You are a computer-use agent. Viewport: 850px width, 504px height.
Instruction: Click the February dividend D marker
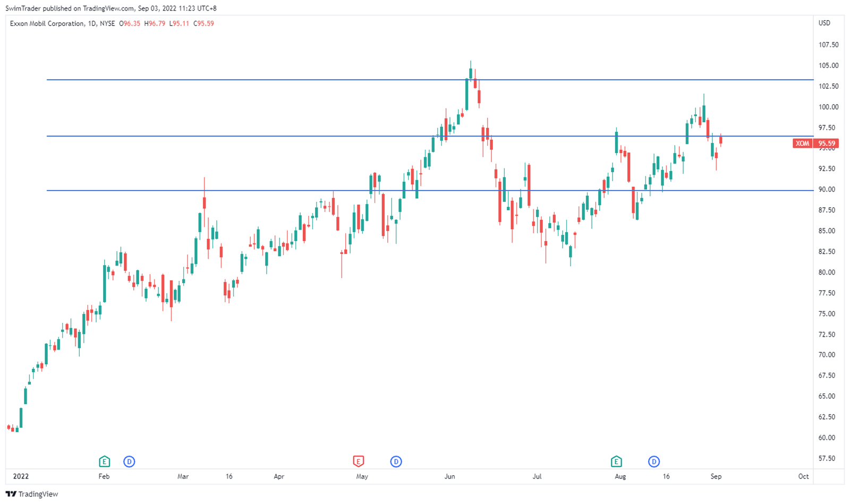(129, 462)
